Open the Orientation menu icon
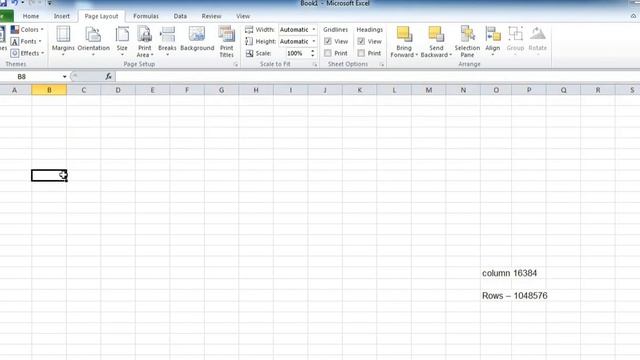This screenshot has width=640, height=360. tap(93, 35)
